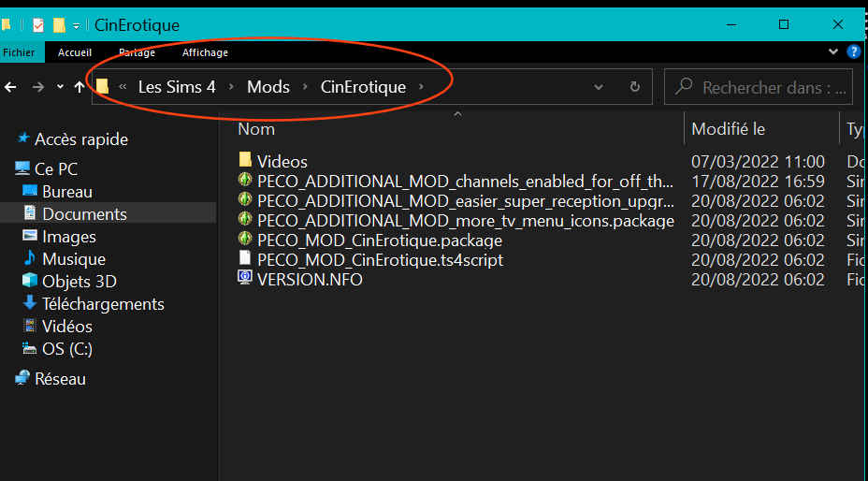Show hidden path with double chevron
868x481 pixels.
tap(123, 87)
